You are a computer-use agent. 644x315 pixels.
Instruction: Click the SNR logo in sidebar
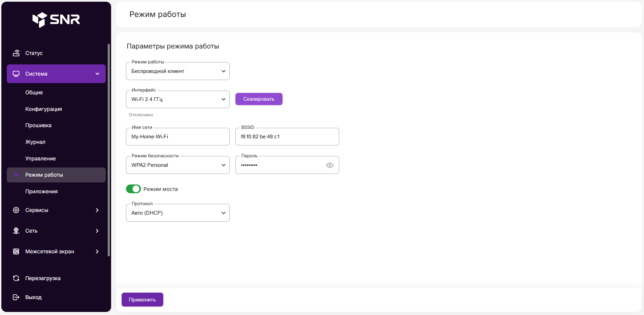56,20
